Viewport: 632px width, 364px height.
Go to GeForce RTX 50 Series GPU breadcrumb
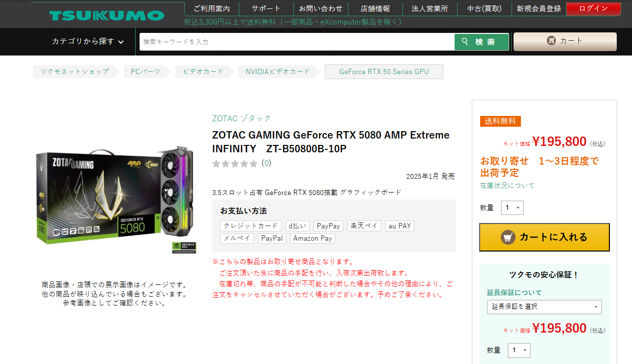pos(384,72)
